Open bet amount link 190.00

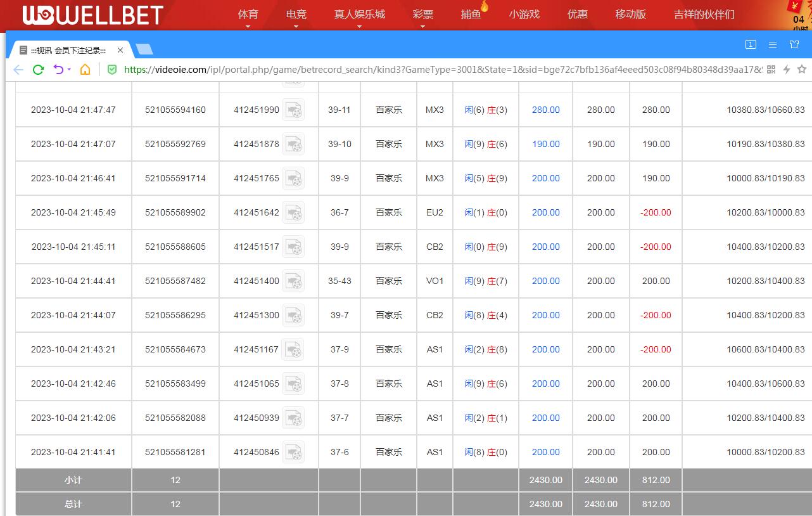(546, 144)
